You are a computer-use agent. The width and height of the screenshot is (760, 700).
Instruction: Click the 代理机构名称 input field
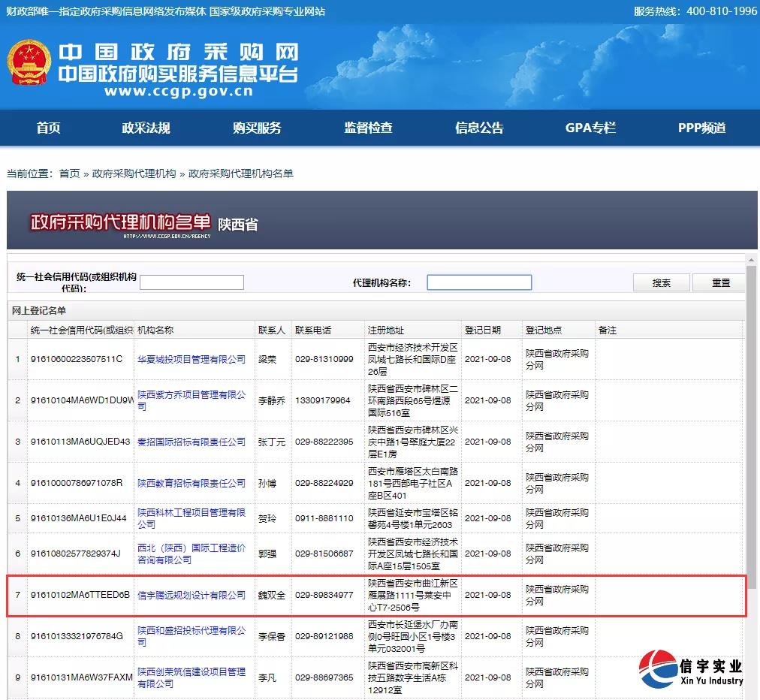[x=478, y=282]
